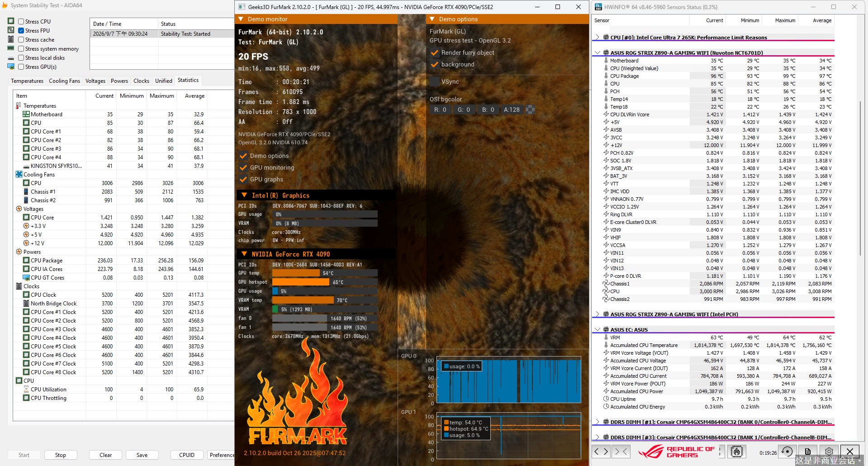868x466 pixels.
Task: Disable Render furry object option
Action: coord(435,52)
